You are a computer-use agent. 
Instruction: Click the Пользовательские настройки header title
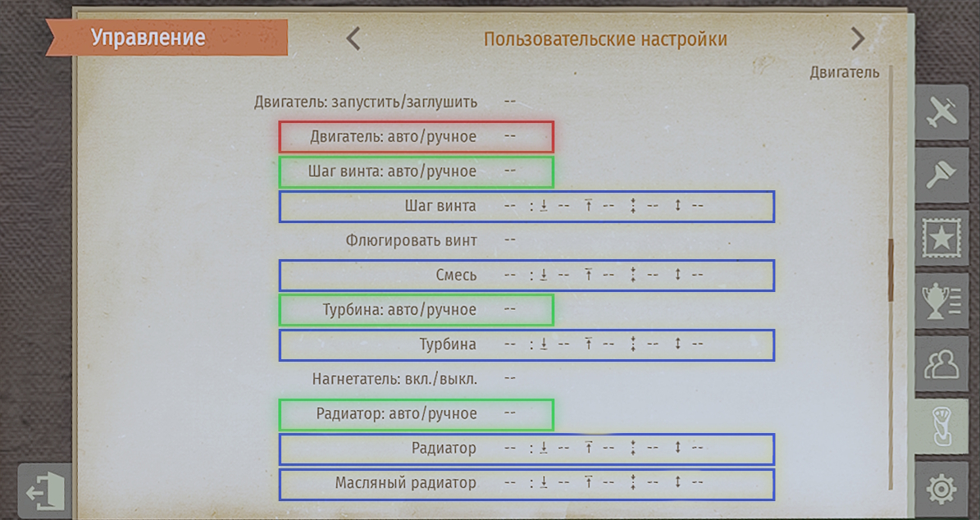click(605, 39)
